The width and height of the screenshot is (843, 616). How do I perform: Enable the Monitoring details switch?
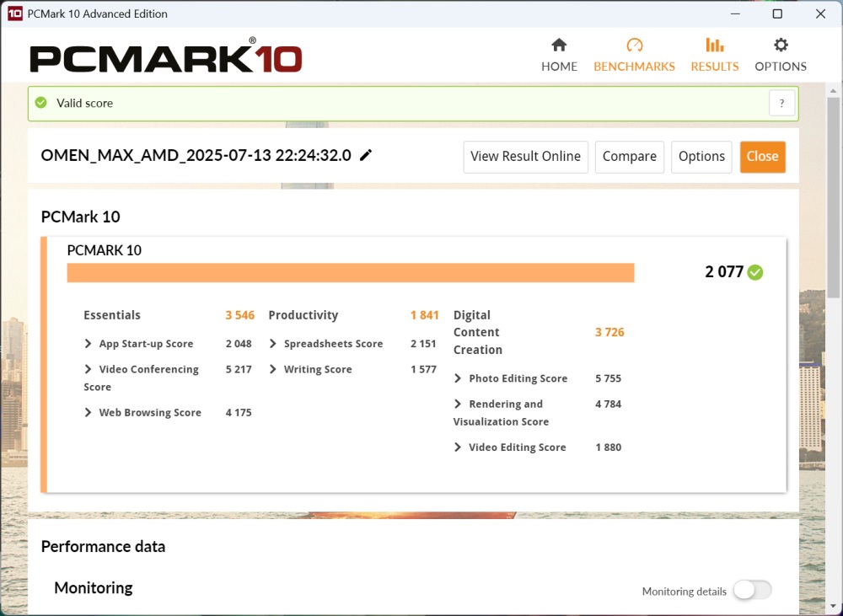point(751,591)
